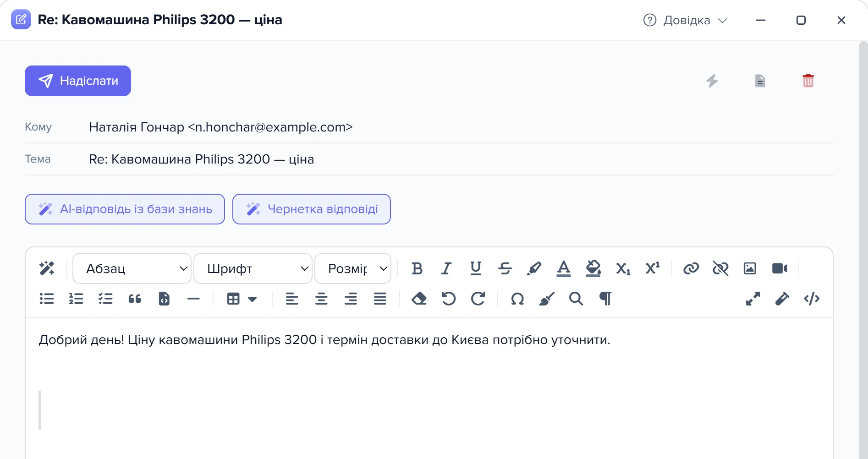Viewport: 868px width, 459px height.
Task: Toggle show paragraph marks
Action: 605,299
